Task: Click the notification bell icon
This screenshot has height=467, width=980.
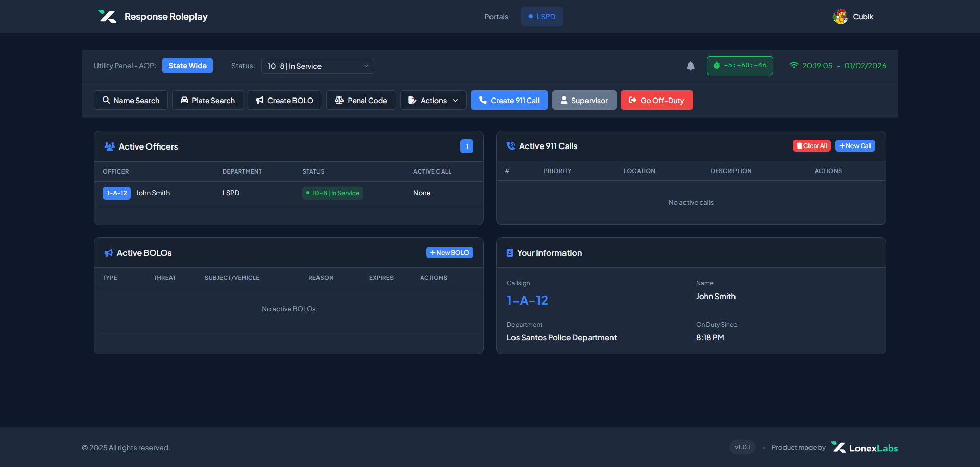Action: [x=690, y=66]
